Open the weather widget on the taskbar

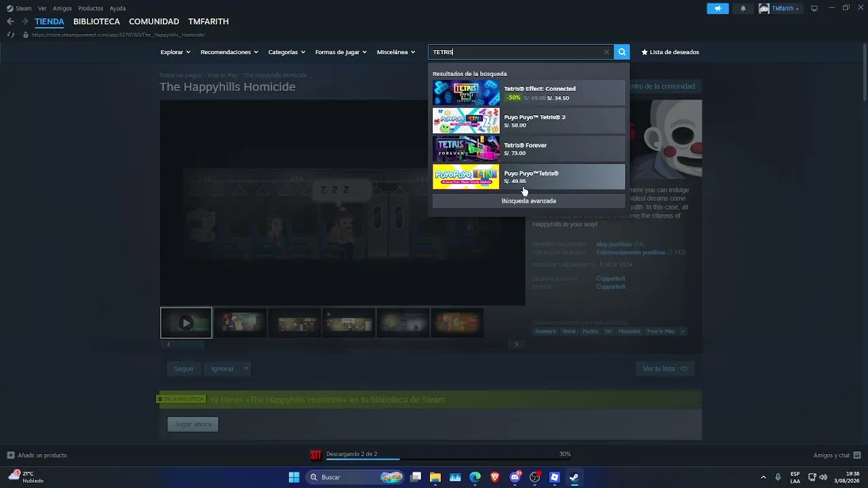[x=26, y=477]
